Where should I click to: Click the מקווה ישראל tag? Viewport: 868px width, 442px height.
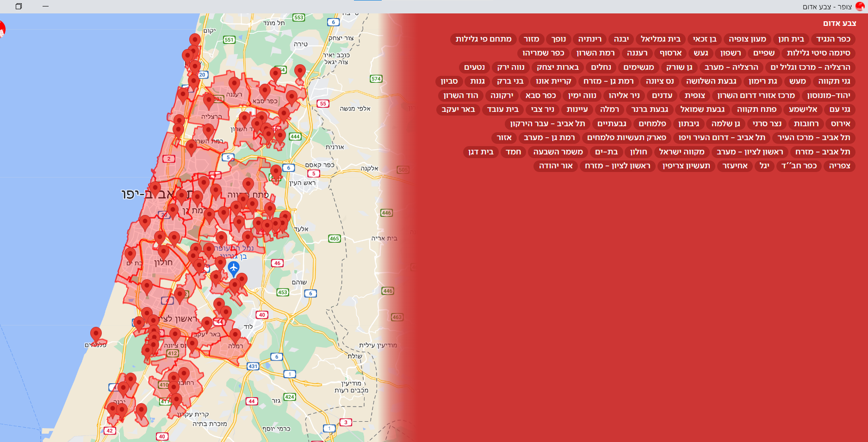(682, 152)
